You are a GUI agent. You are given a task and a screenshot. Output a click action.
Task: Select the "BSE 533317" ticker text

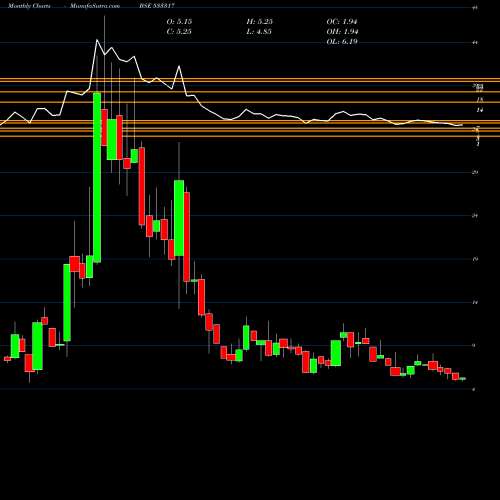click(157, 6)
